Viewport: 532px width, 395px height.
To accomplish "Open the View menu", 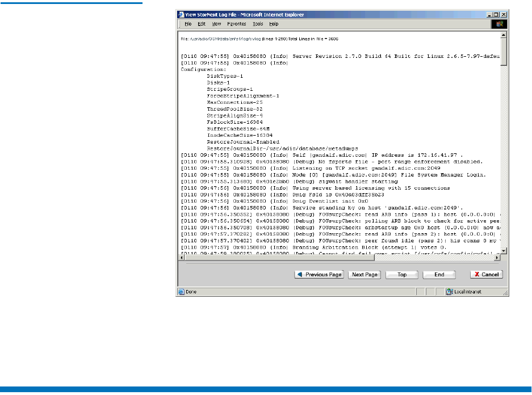I will pos(216,24).
